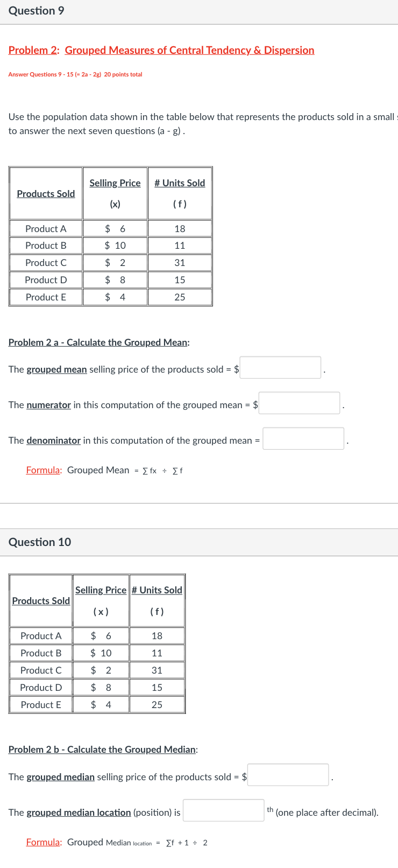
Task: Select the Product E row in second table
Action: pyautogui.click(x=40, y=704)
